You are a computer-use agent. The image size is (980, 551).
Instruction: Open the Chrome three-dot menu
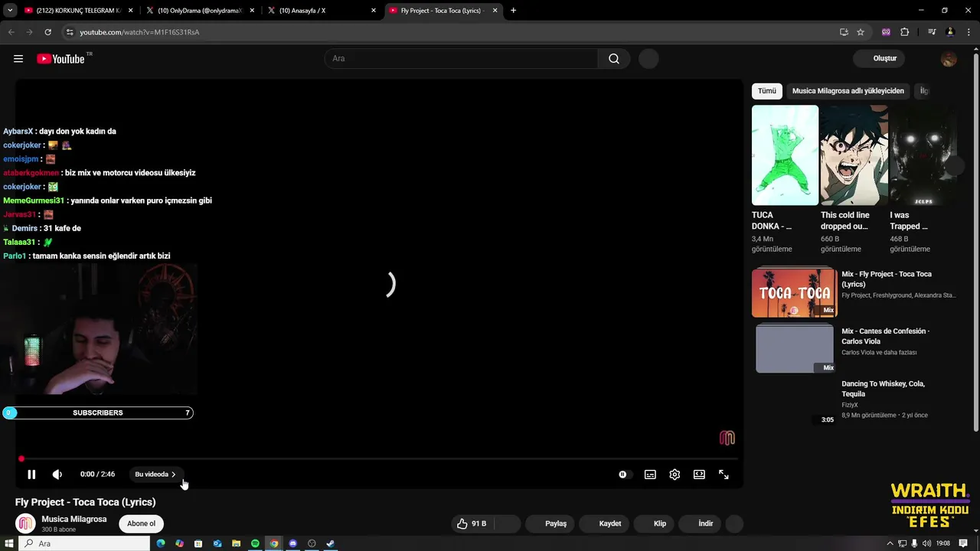pyautogui.click(x=968, y=32)
